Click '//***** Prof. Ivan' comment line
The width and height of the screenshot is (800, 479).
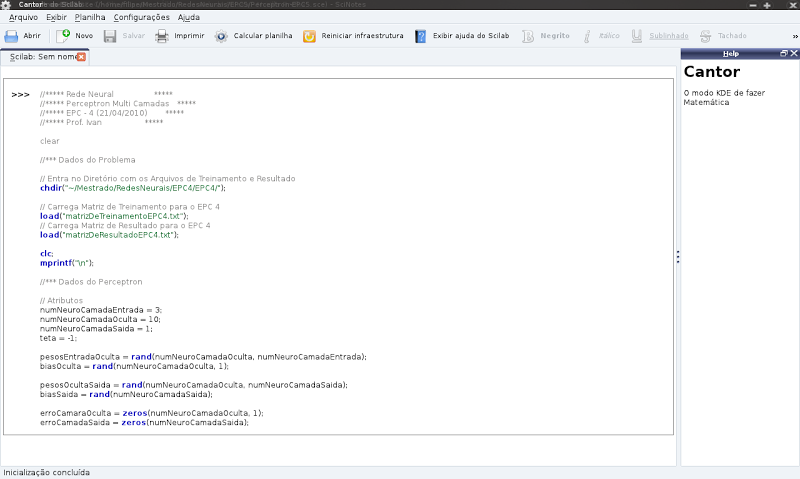tap(102, 122)
